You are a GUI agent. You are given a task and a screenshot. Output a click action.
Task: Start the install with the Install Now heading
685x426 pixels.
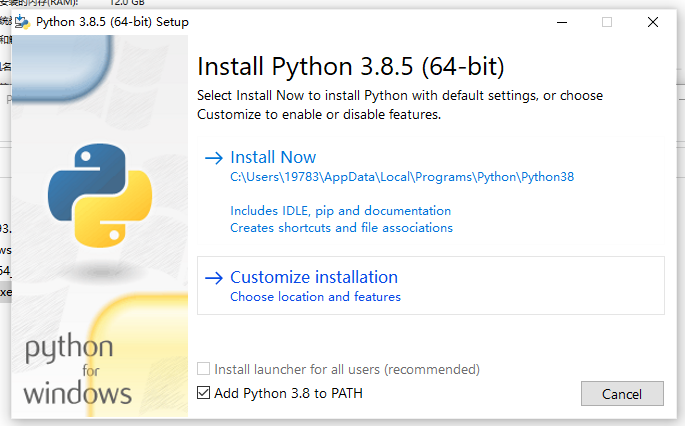tap(273, 157)
